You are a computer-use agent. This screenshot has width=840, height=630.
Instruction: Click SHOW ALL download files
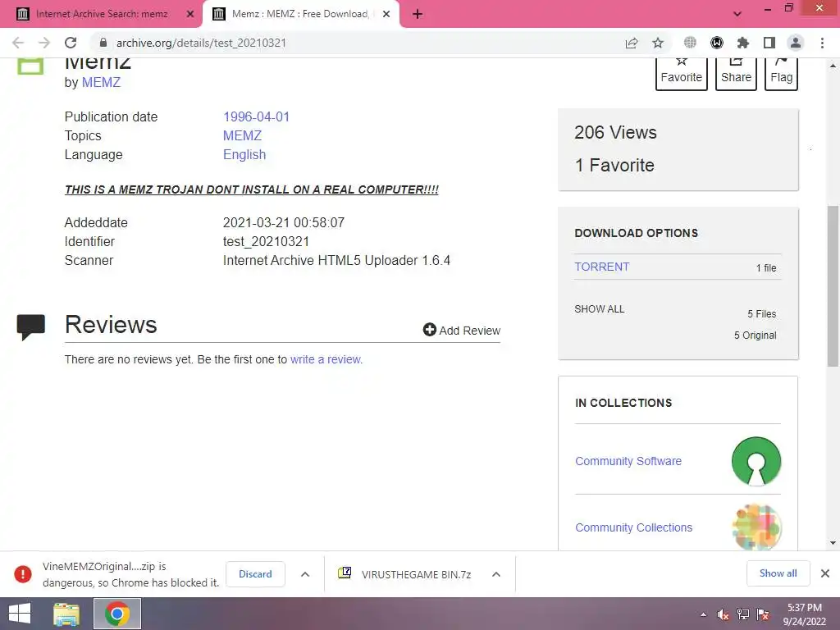[x=600, y=309]
